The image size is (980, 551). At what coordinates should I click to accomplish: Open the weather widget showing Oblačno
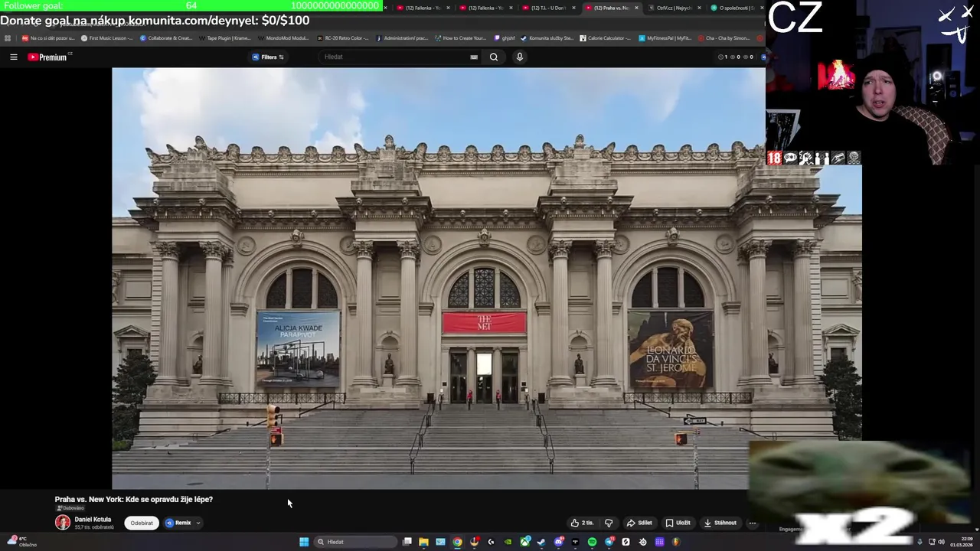pos(21,541)
